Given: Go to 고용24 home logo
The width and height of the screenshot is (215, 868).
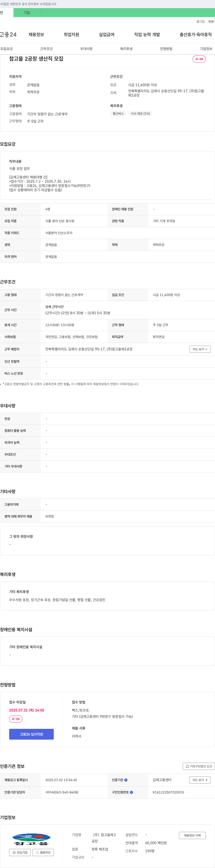Looking at the screenshot, I should click(8, 34).
